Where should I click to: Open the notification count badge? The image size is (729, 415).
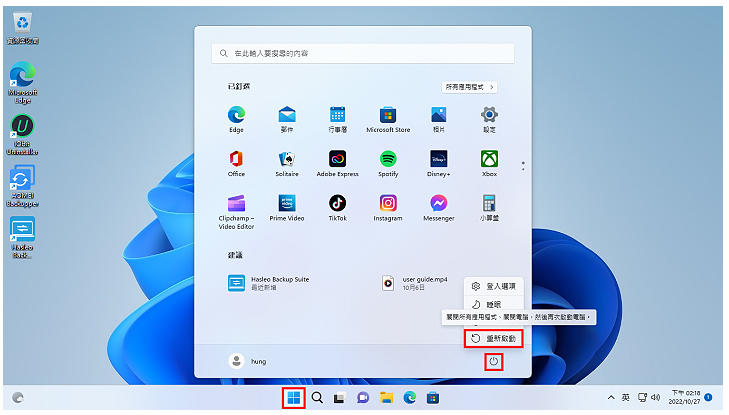tap(708, 397)
